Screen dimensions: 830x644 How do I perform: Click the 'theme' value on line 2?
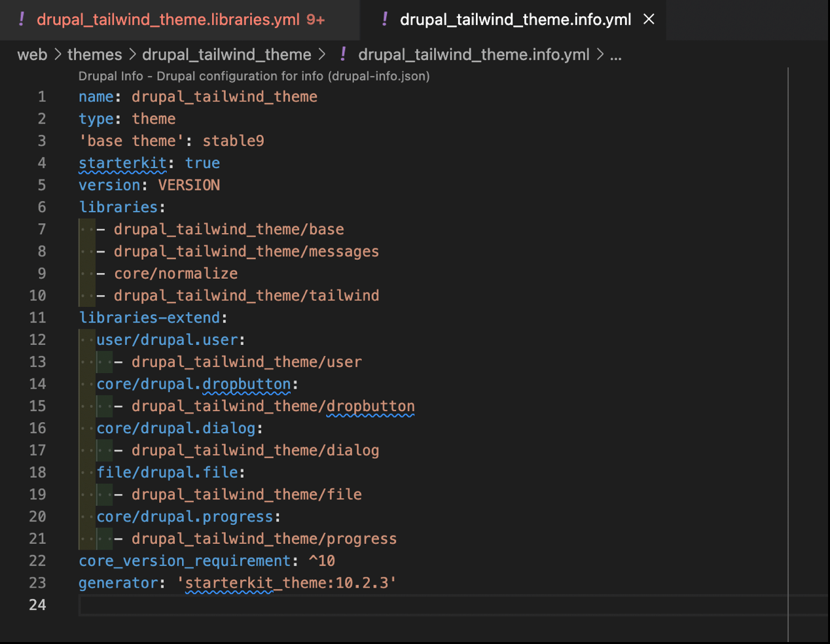pos(154,119)
